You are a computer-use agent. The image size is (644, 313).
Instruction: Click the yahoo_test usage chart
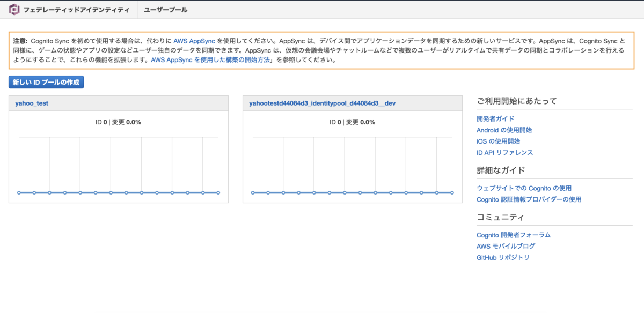[119, 165]
